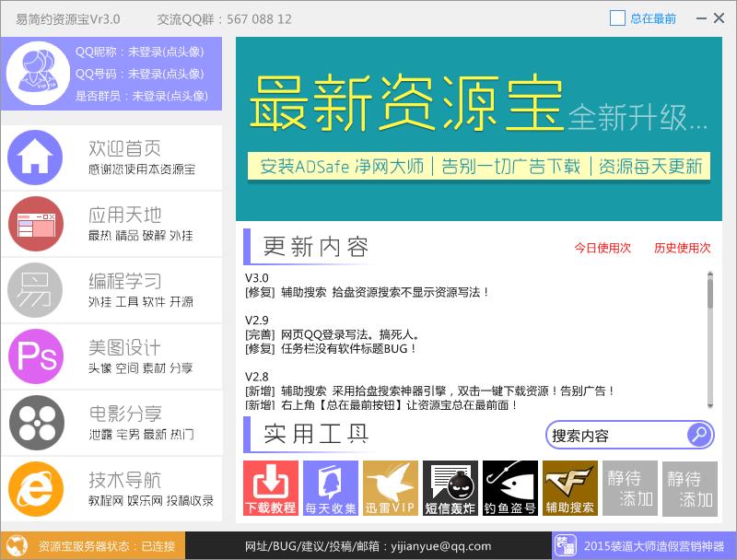This screenshot has height=560, width=737.
Task: Select the 编程学习 sidebar icon
Action: (35, 289)
